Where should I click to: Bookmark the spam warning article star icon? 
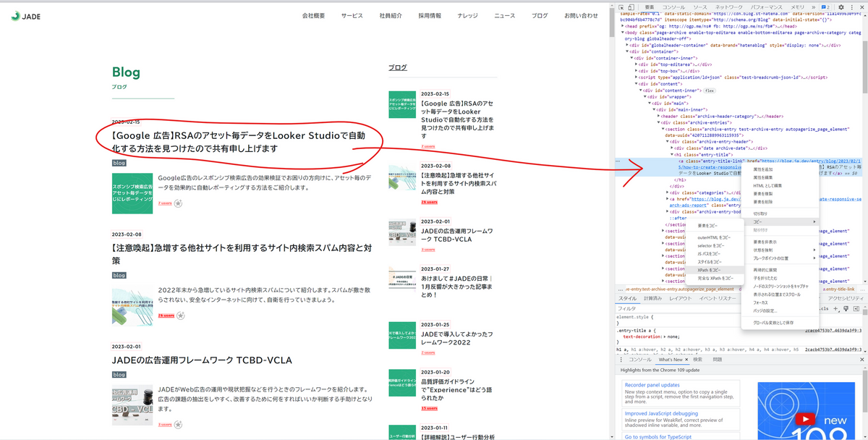[180, 315]
